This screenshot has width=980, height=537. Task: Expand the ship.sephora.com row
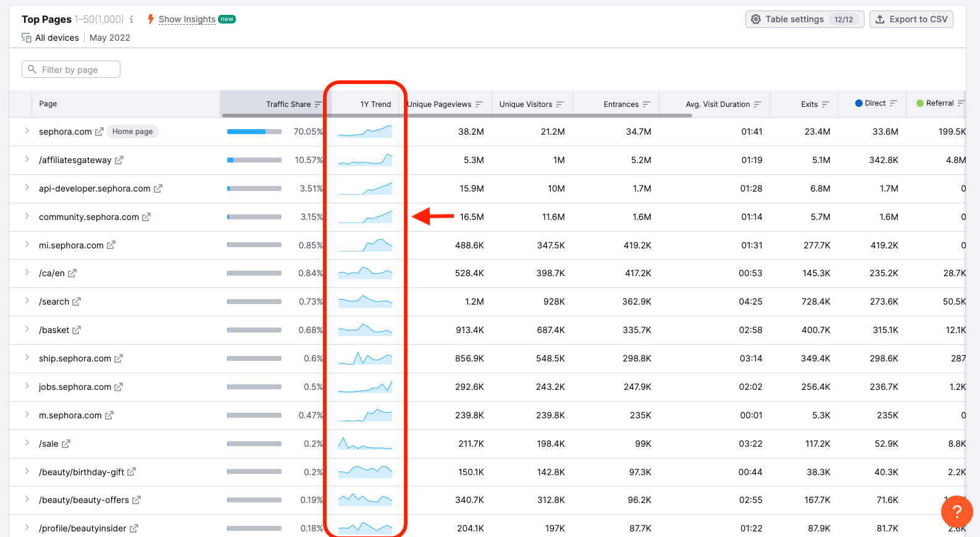(x=27, y=358)
